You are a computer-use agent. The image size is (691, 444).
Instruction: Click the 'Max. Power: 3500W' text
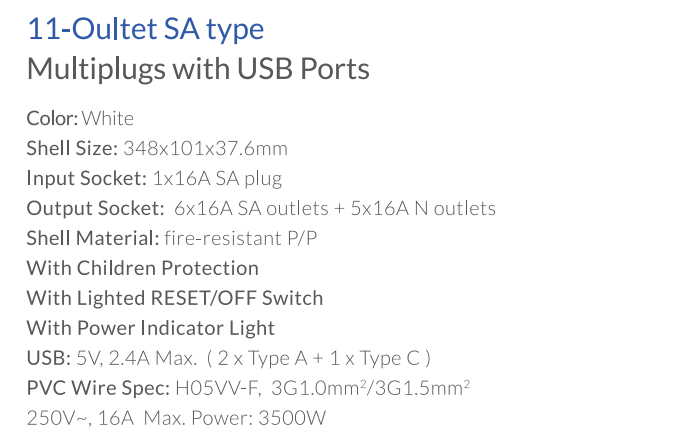(x=234, y=418)
